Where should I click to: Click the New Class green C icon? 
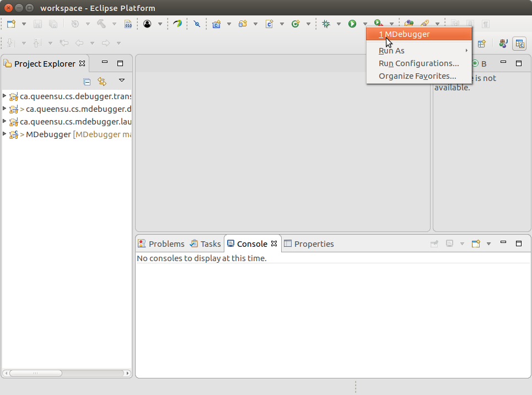coord(295,24)
